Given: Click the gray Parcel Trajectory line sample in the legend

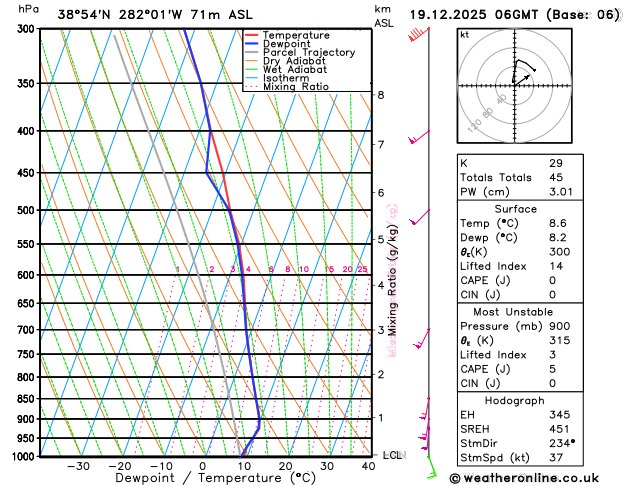Looking at the screenshot, I should click(x=252, y=53).
